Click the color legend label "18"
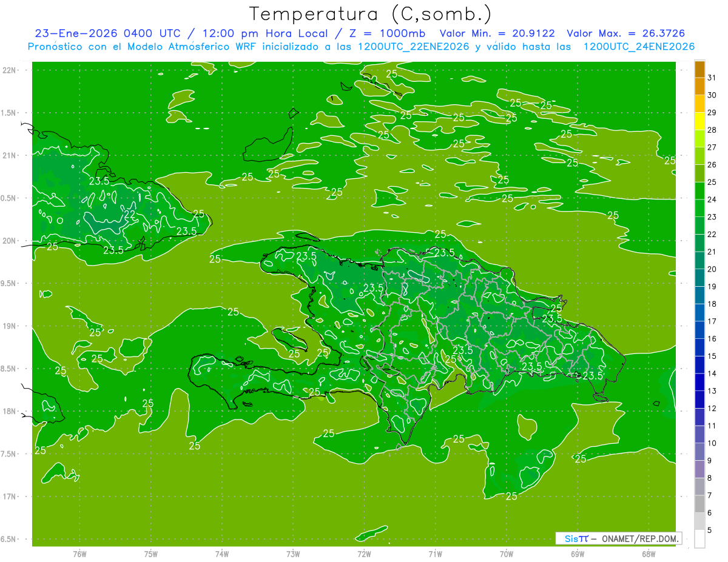 click(x=712, y=304)
